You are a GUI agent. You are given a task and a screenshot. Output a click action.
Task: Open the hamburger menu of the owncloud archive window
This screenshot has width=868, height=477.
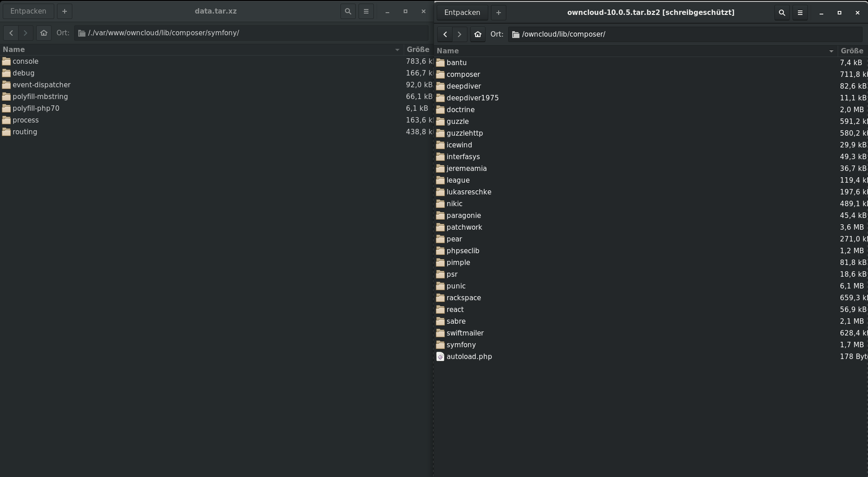pyautogui.click(x=799, y=13)
